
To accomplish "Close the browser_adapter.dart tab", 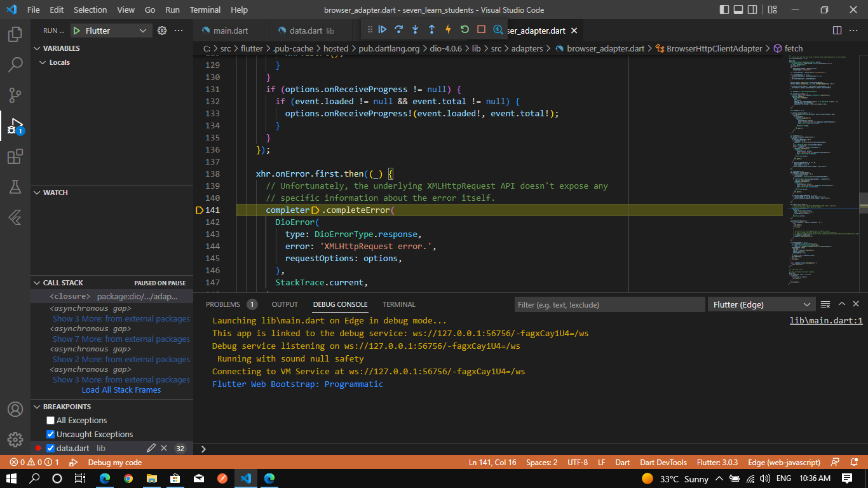I will pos(574,30).
